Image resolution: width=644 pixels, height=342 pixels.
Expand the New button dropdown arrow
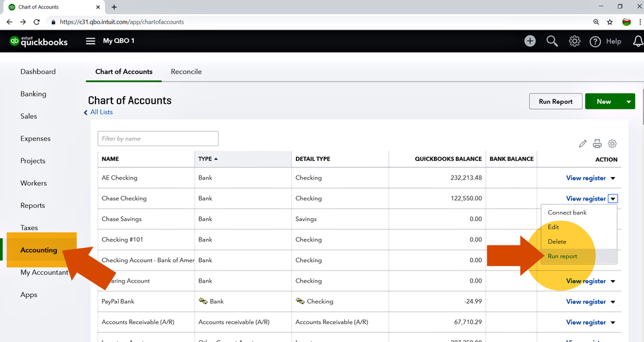629,102
